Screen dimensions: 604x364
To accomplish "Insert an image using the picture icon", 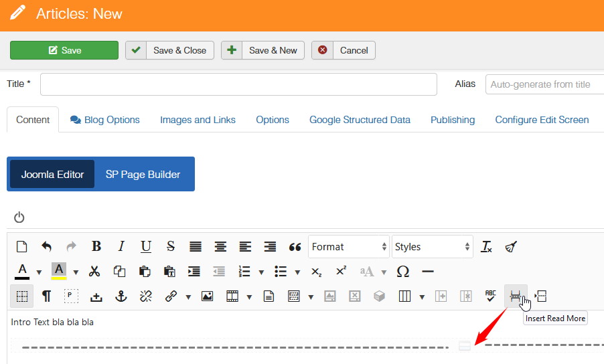I will tap(207, 296).
